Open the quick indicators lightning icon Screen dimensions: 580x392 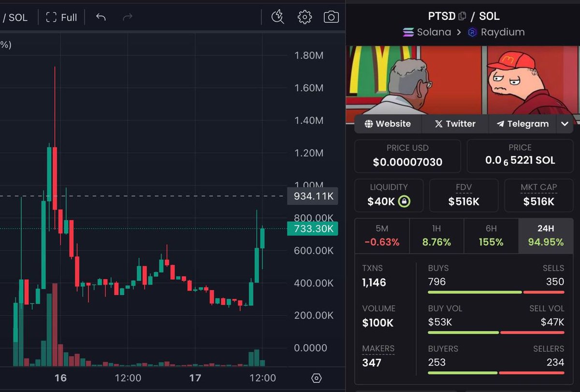click(x=277, y=17)
